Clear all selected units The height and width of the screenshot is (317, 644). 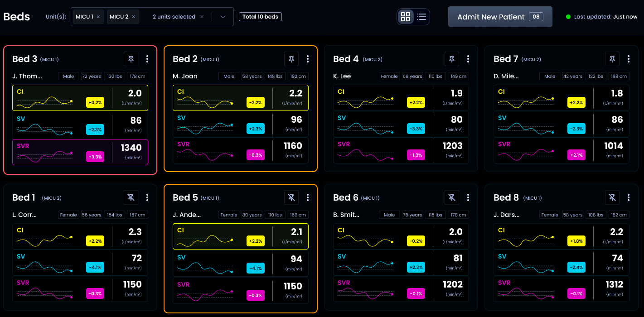coord(202,17)
